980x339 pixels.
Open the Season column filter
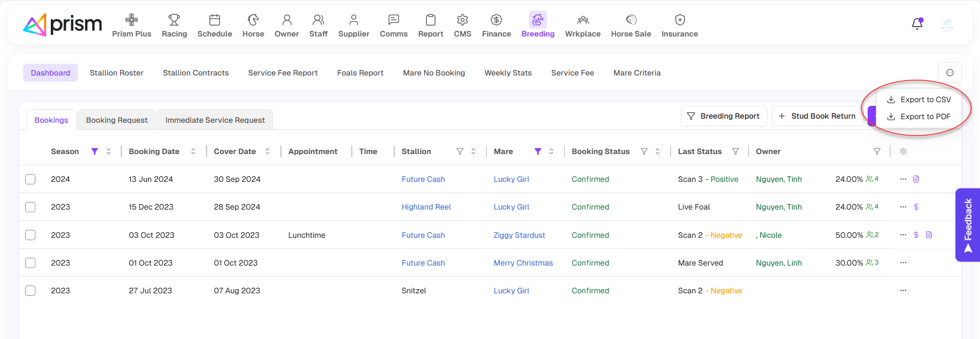(x=94, y=152)
